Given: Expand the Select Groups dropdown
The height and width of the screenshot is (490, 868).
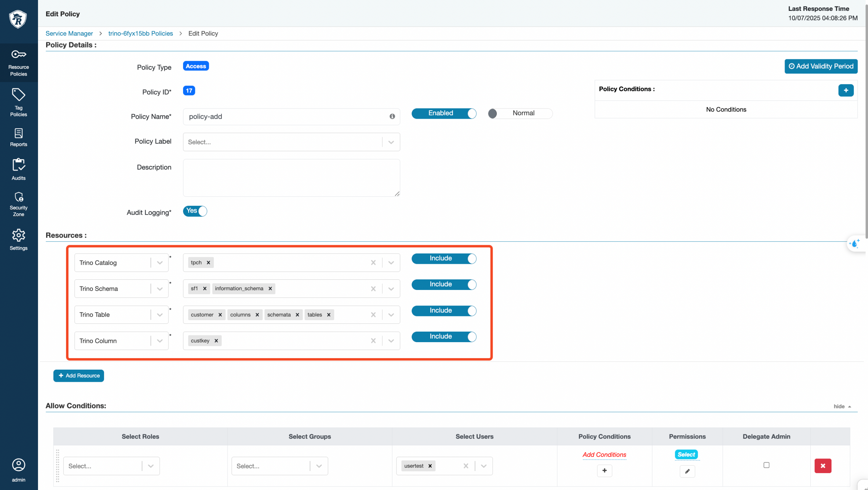Looking at the screenshot, I should tap(319, 466).
